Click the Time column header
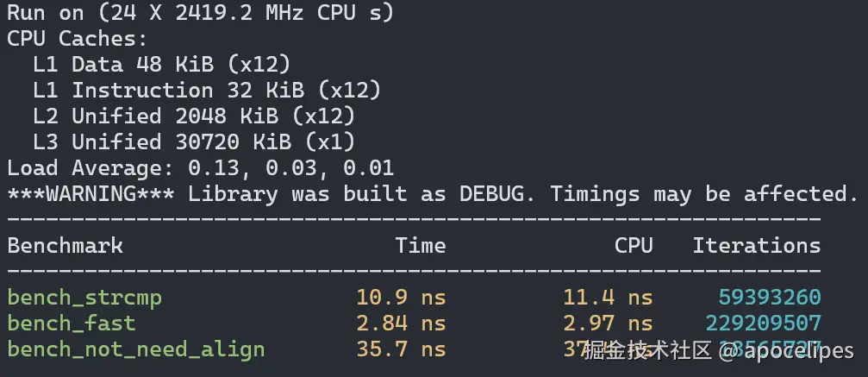 [x=421, y=246]
